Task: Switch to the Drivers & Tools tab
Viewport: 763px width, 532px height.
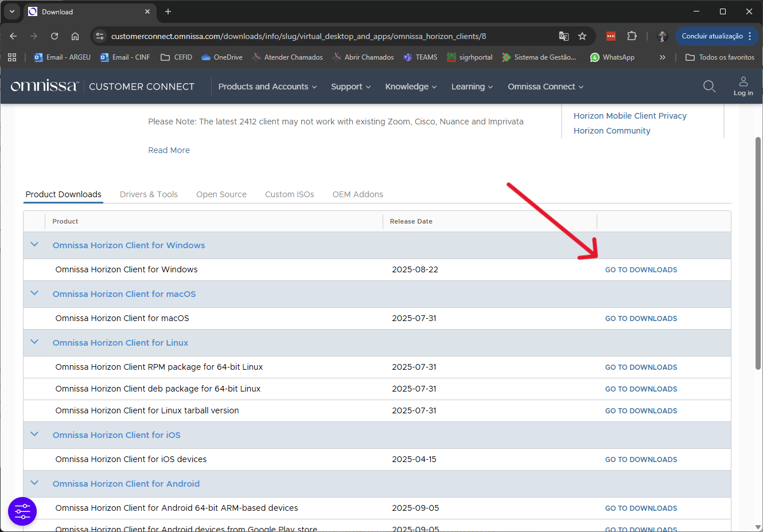Action: [x=149, y=194]
